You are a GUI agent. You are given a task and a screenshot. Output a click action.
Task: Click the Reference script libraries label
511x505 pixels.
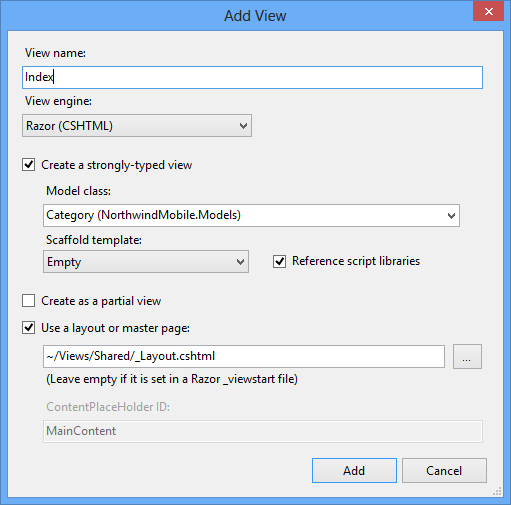coord(356,261)
